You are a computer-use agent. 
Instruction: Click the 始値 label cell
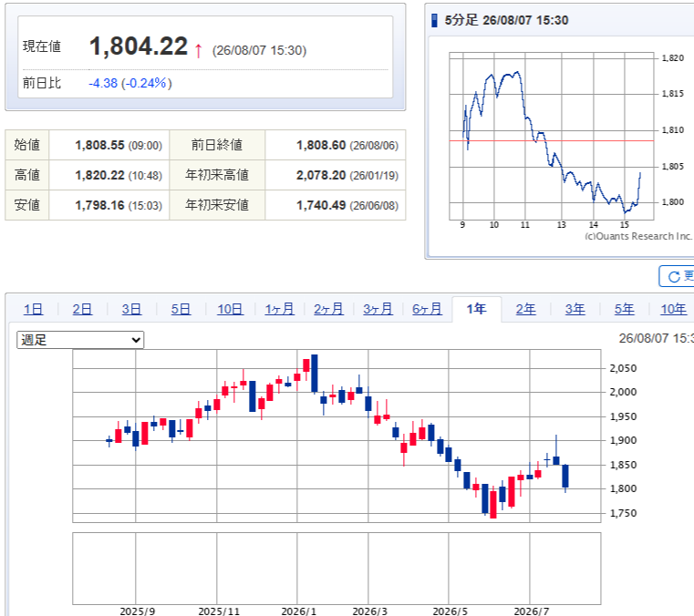point(27,145)
